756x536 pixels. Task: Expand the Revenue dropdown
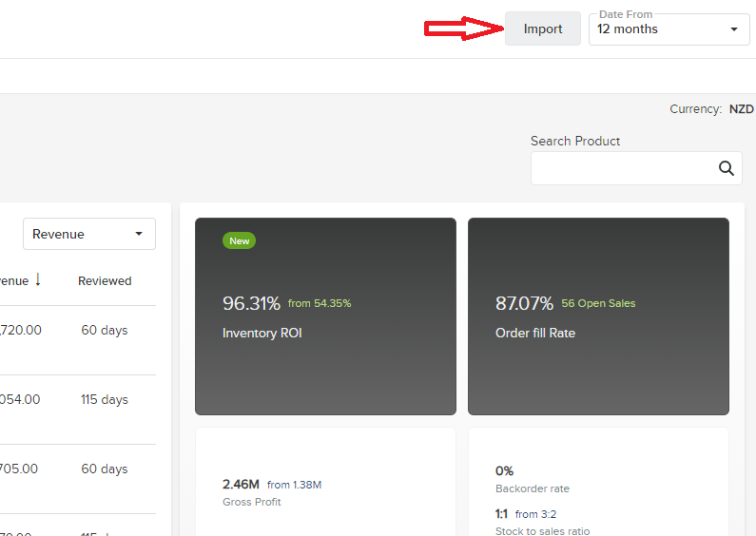(x=89, y=234)
